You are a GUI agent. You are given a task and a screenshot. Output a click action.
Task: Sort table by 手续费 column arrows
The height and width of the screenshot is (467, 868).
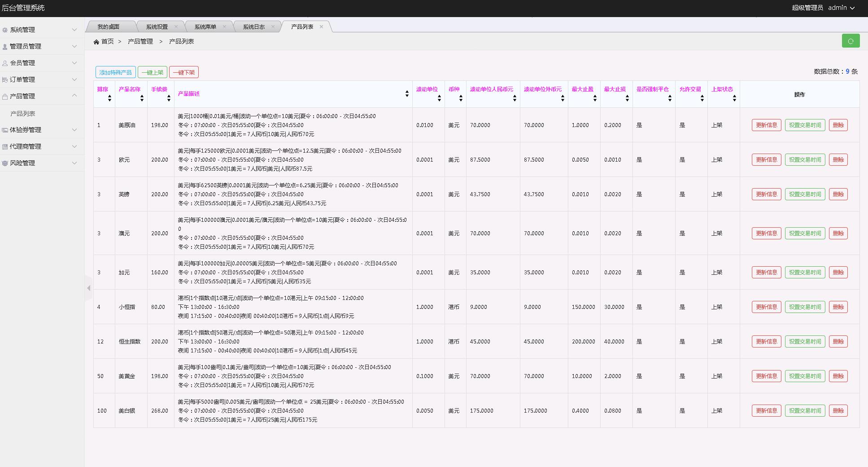[x=169, y=98]
